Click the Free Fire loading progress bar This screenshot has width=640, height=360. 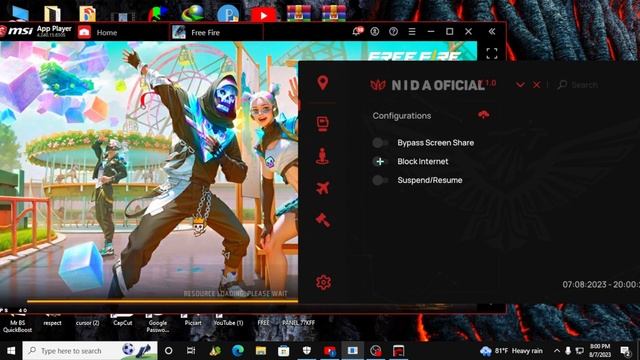162,302
